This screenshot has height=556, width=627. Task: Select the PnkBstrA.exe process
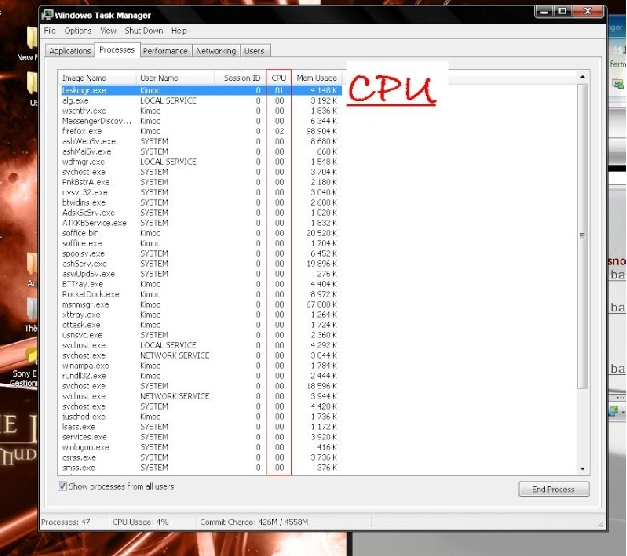pyautogui.click(x=200, y=182)
